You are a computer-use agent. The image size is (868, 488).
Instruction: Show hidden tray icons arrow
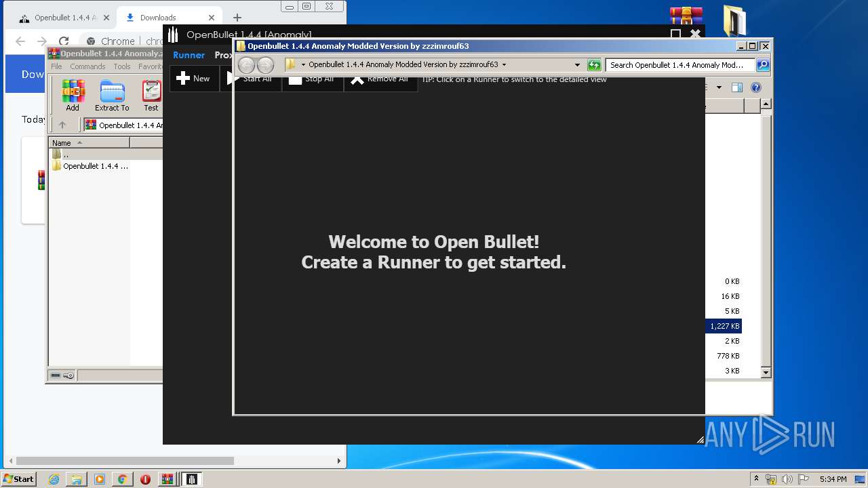pos(756,479)
